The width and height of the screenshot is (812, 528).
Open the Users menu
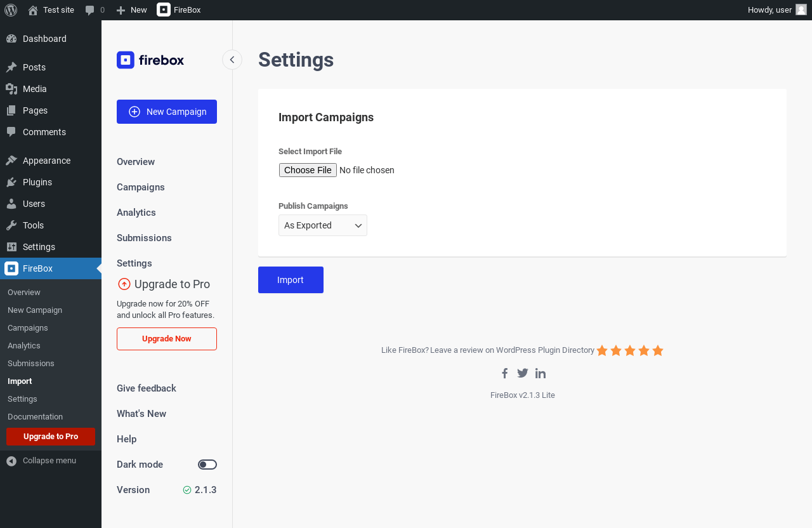(x=51, y=204)
